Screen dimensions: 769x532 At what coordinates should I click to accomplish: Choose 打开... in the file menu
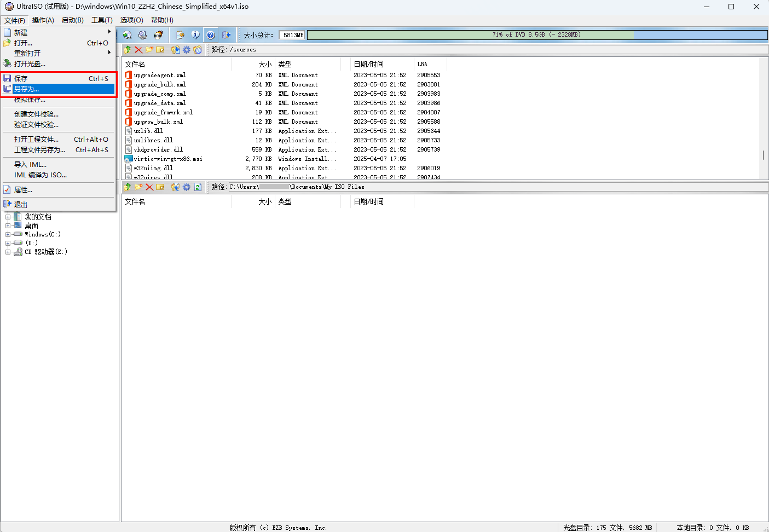(x=58, y=43)
